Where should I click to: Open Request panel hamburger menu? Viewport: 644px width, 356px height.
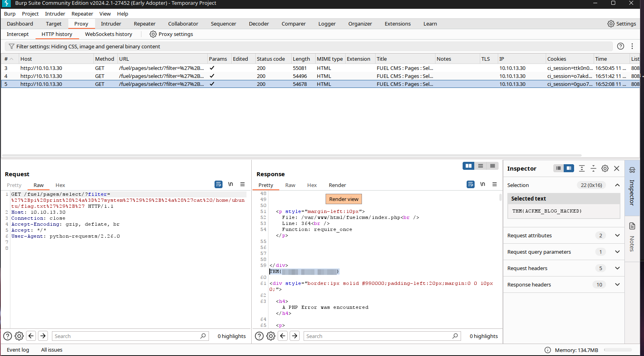click(x=242, y=184)
